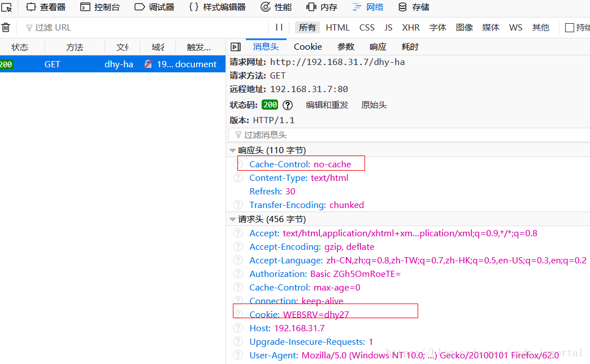The height and width of the screenshot is (364, 590).
Task: Click the question mark beside Content-Type header
Action: (238, 177)
